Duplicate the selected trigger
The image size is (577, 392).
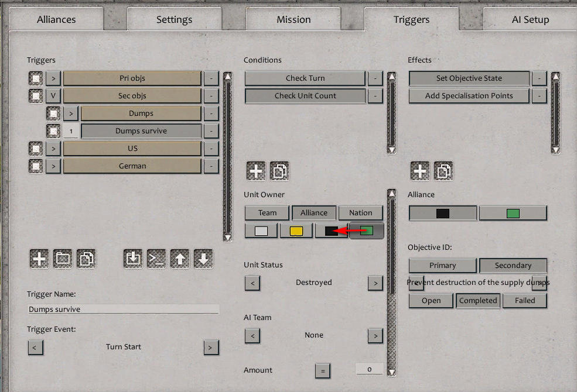point(86,259)
